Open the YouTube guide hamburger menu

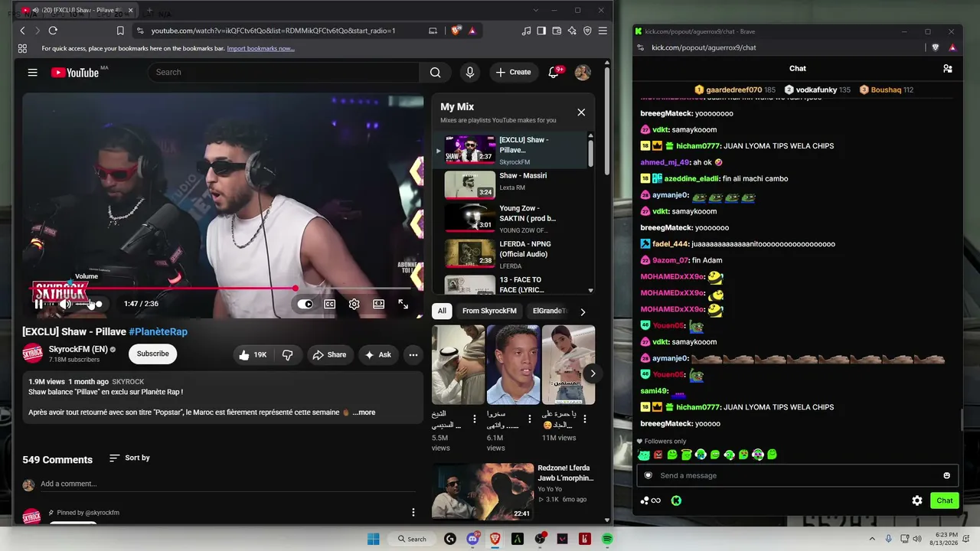[32, 72]
